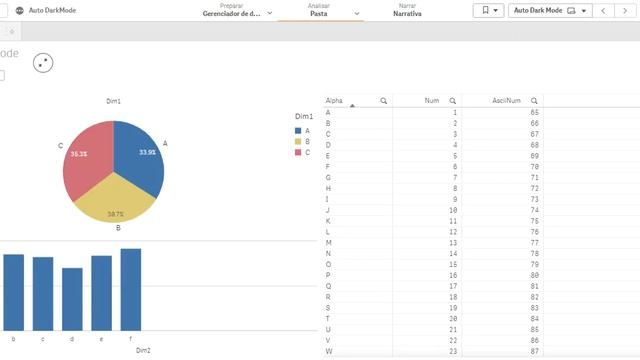Select the bar labeled e

pyautogui.click(x=102, y=293)
